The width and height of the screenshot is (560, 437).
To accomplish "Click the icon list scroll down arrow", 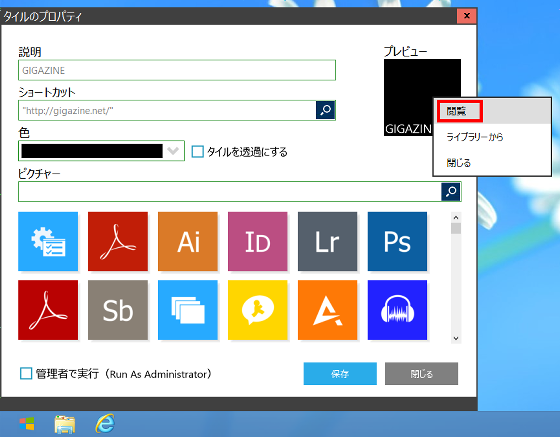I will tap(456, 338).
